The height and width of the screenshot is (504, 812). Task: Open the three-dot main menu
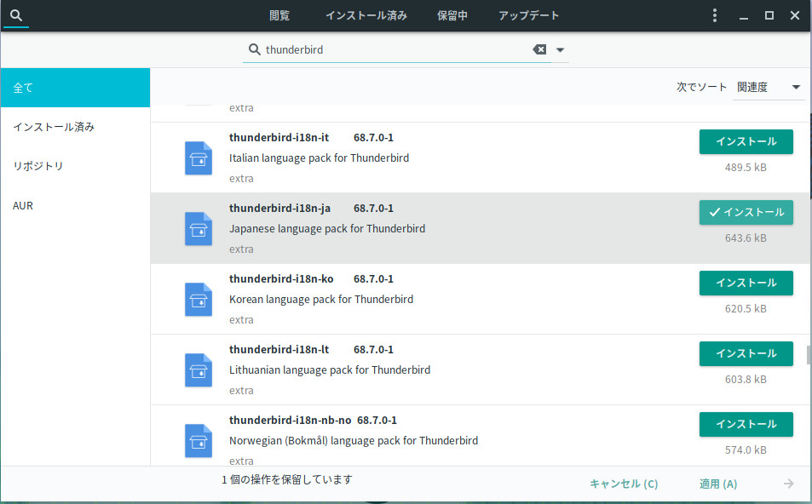715,15
